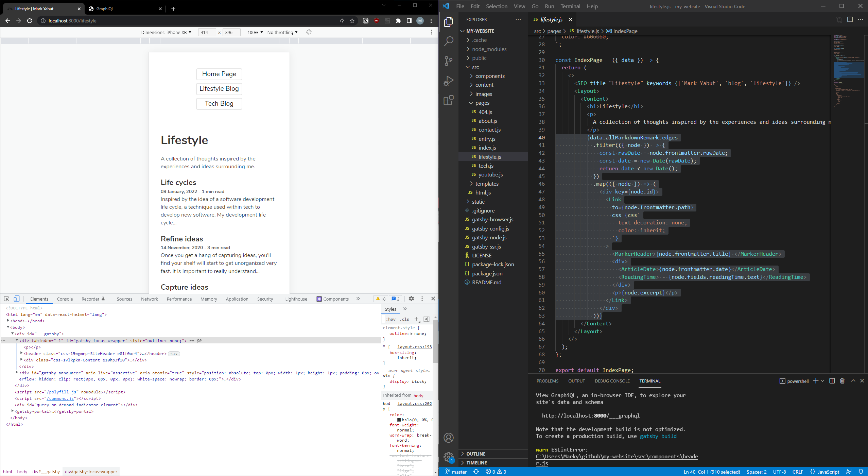
Task: Open the Source Control view
Action: pyautogui.click(x=448, y=61)
